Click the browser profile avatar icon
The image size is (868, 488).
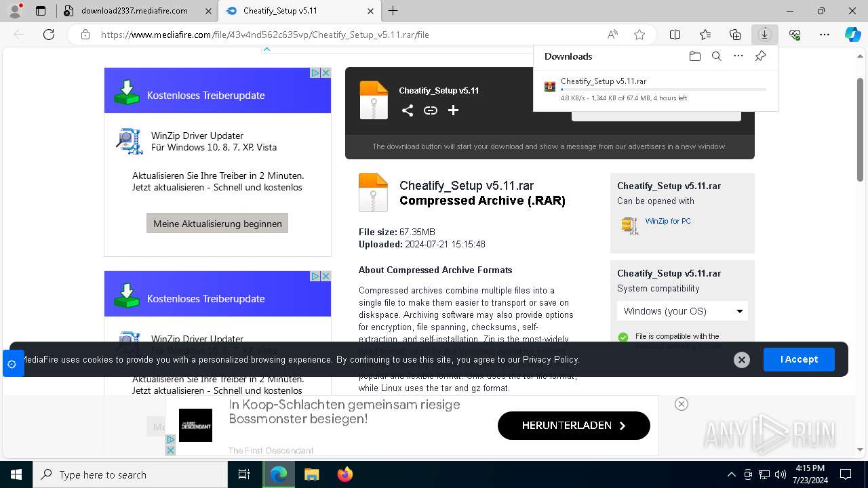pos(15,11)
